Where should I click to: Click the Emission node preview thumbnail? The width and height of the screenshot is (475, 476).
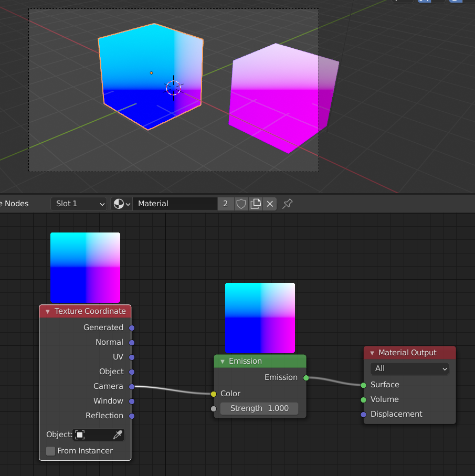tap(260, 318)
